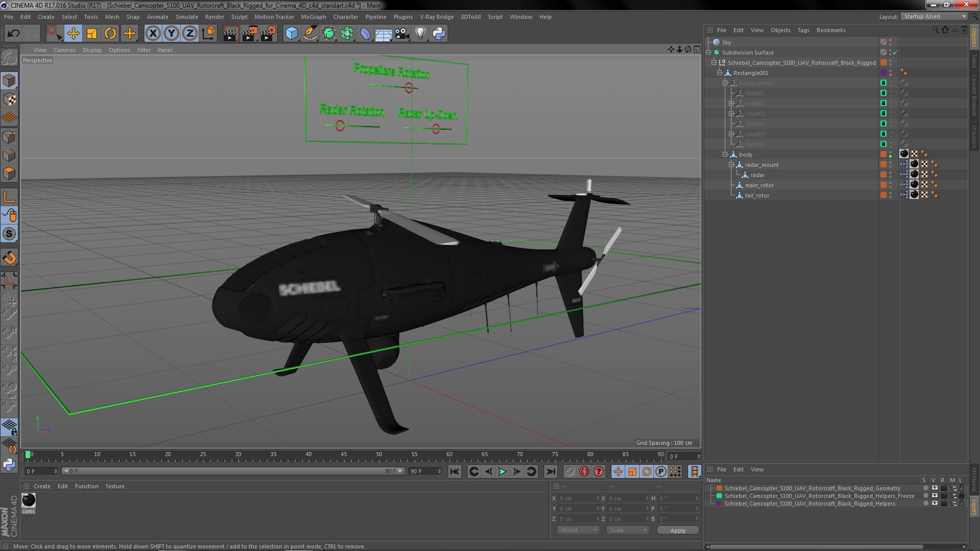The image size is (980, 551).
Task: Toggle X axis lock
Action: pos(153,34)
